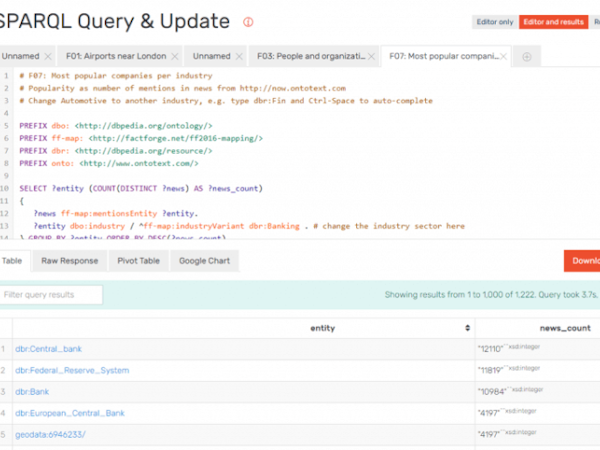Select the F07: Most popular compani... tab
Image resolution: width=600 pixels, height=450 pixels.
444,56
